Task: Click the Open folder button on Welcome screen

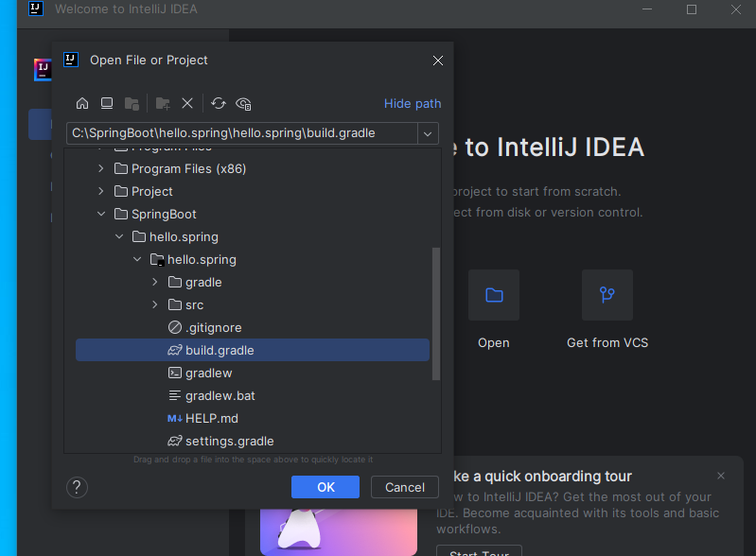Action: [x=494, y=295]
